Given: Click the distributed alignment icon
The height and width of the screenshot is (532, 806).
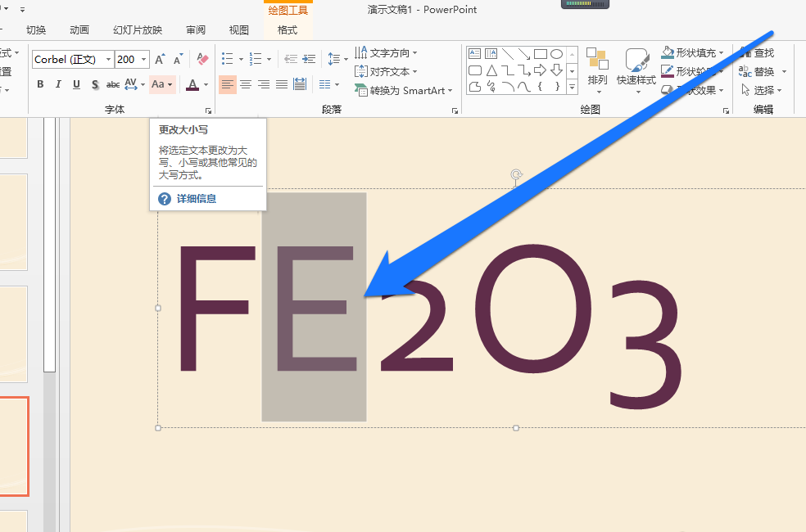Looking at the screenshot, I should coord(300,84).
